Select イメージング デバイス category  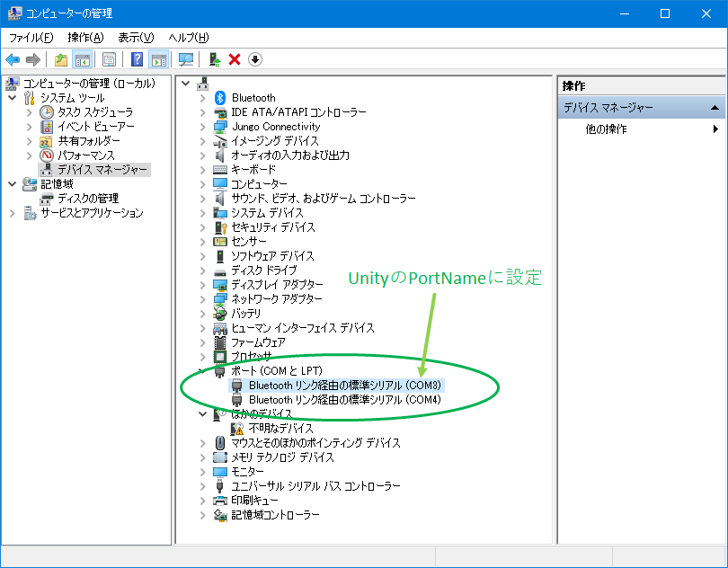click(x=275, y=141)
